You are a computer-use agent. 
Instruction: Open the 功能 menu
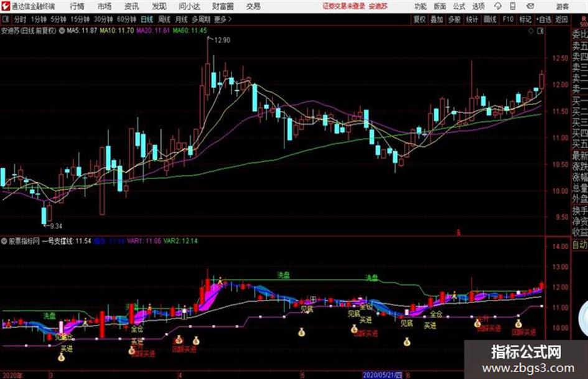(x=421, y=6)
